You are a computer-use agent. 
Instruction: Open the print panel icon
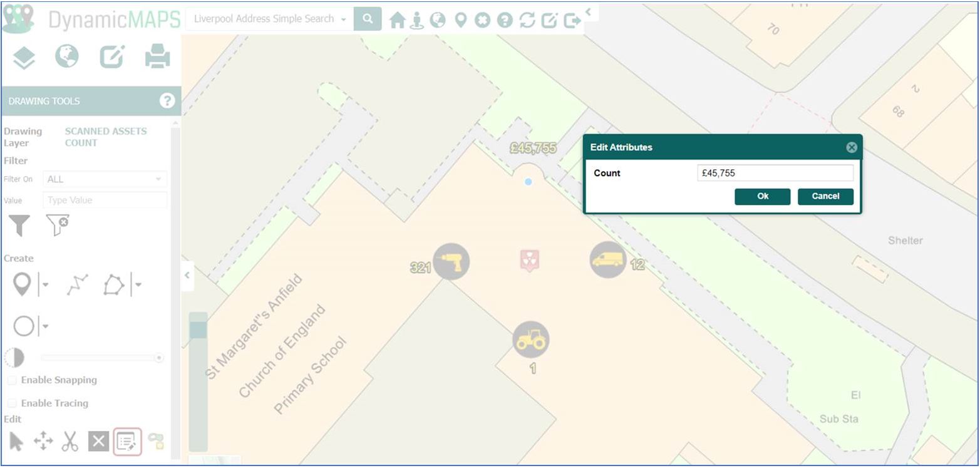point(157,56)
